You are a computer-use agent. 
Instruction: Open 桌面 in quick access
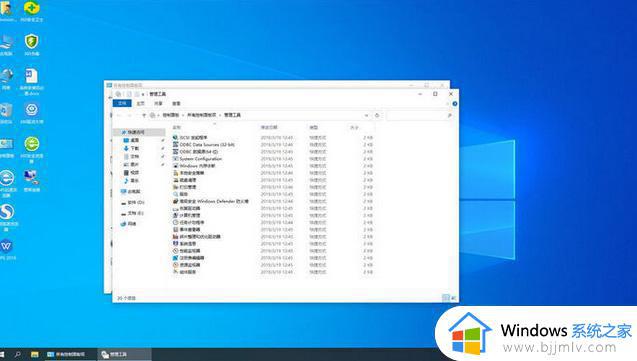(132, 140)
